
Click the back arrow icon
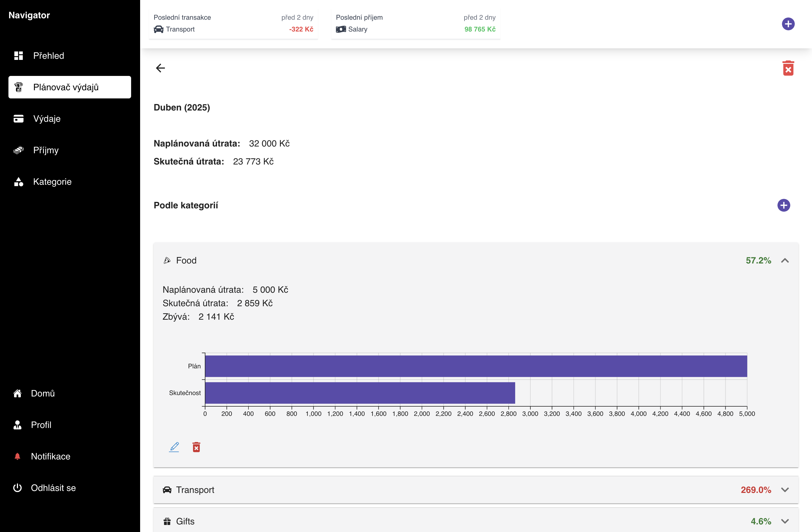pos(160,68)
